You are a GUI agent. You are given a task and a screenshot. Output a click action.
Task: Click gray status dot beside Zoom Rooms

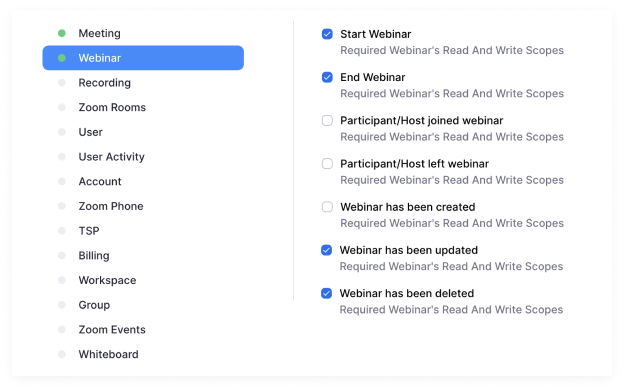pos(62,107)
